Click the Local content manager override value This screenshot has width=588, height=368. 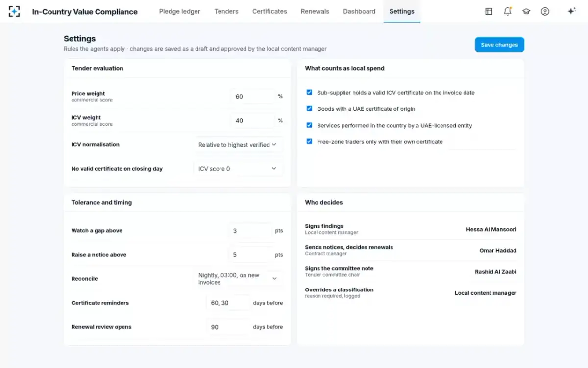(x=486, y=293)
